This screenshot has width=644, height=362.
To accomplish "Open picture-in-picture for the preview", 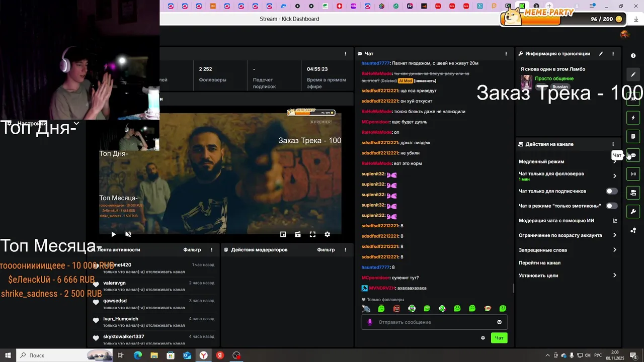I will 283,234.
